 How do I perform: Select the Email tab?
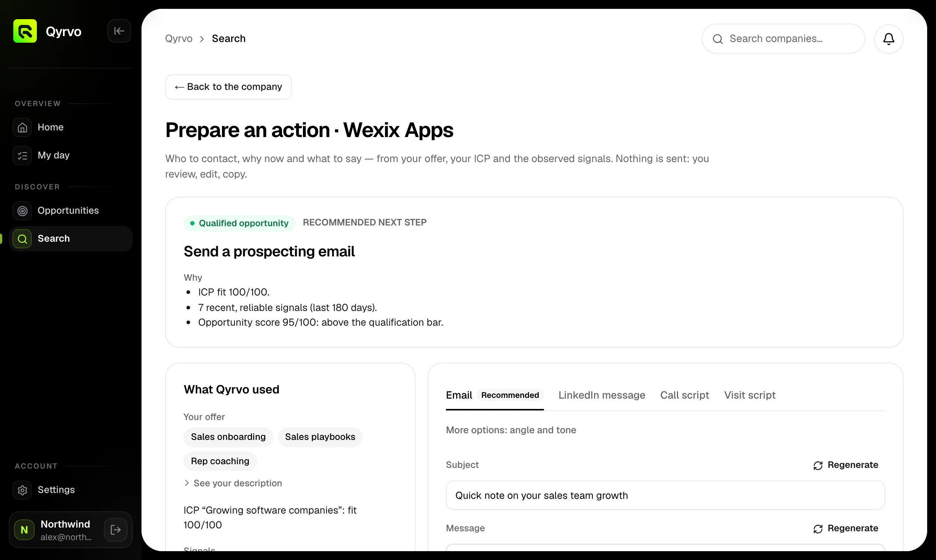[x=495, y=395]
